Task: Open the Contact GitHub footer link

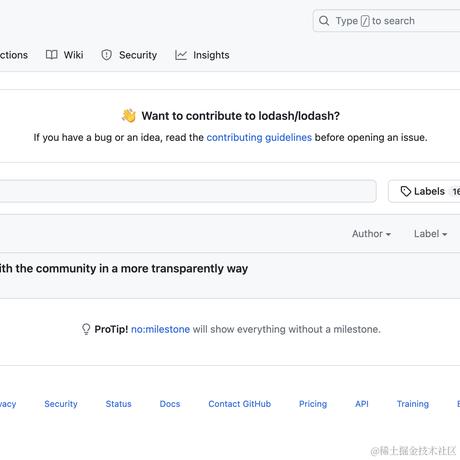Action: tap(239, 404)
